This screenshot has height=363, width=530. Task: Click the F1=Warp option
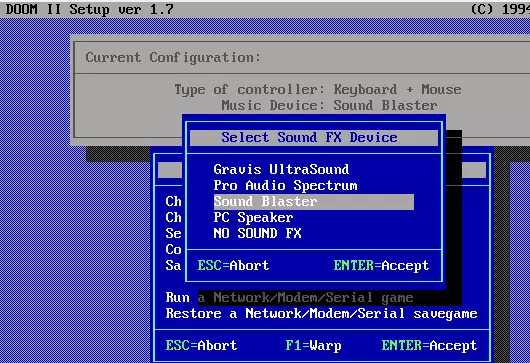tap(313, 345)
